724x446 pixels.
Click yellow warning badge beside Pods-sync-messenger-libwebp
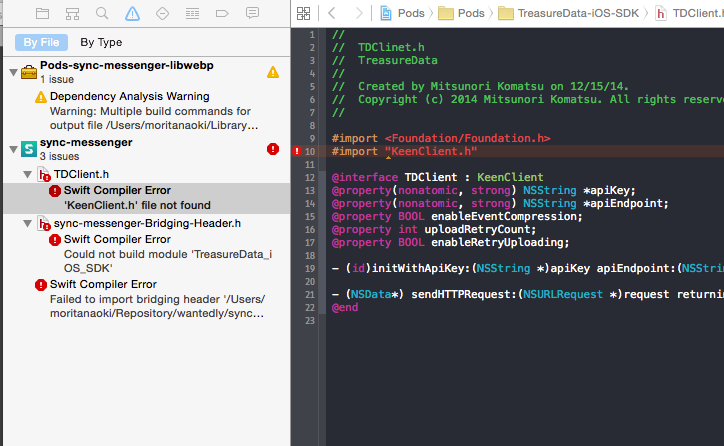273,72
